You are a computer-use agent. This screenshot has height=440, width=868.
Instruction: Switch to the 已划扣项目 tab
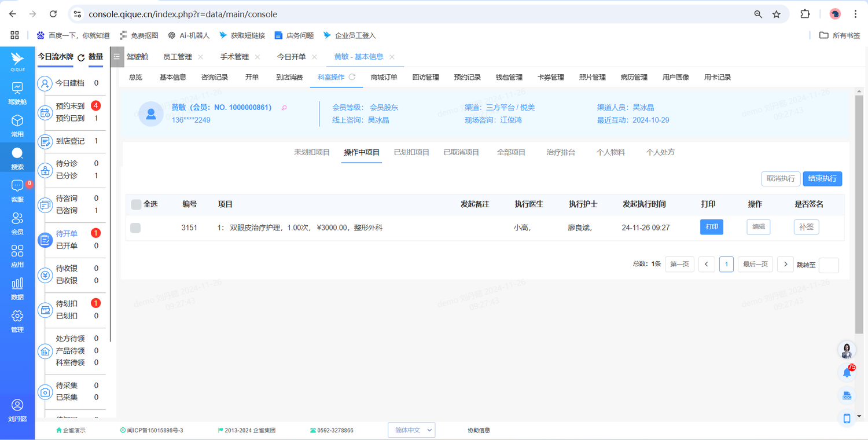(x=411, y=152)
